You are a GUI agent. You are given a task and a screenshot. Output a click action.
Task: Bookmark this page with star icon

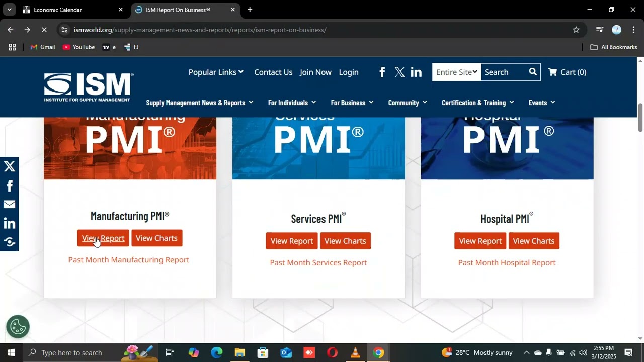pos(576,30)
